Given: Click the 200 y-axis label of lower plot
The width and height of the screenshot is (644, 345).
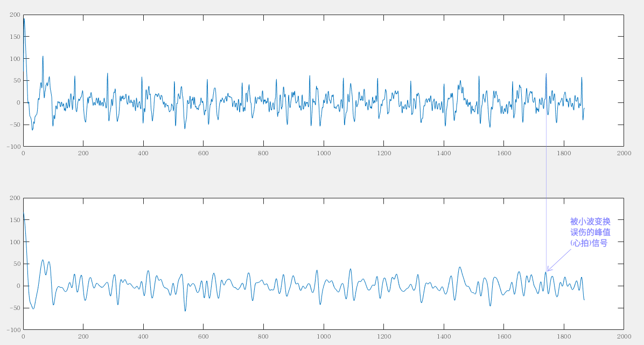Looking at the screenshot, I should click(15, 198).
